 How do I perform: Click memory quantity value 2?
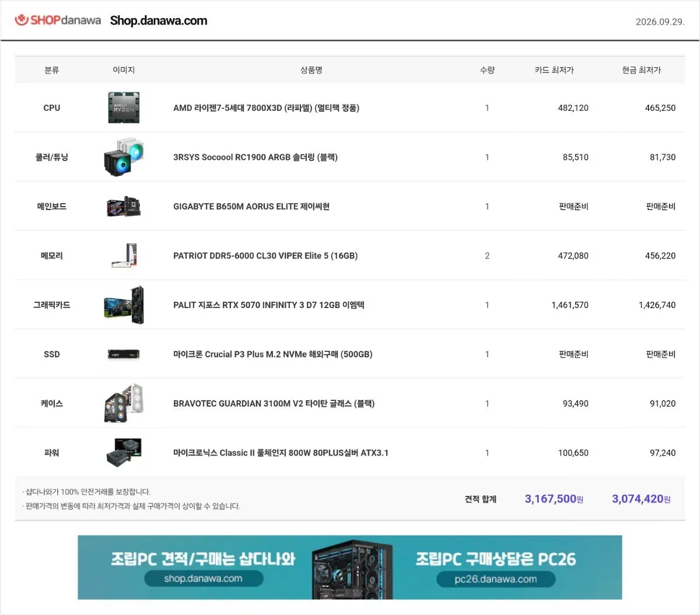pos(487,256)
